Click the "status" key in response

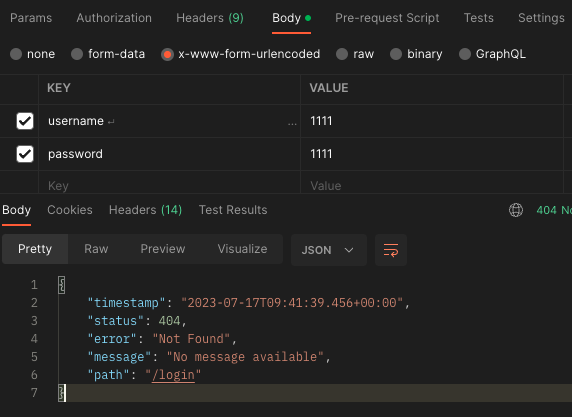pos(116,321)
